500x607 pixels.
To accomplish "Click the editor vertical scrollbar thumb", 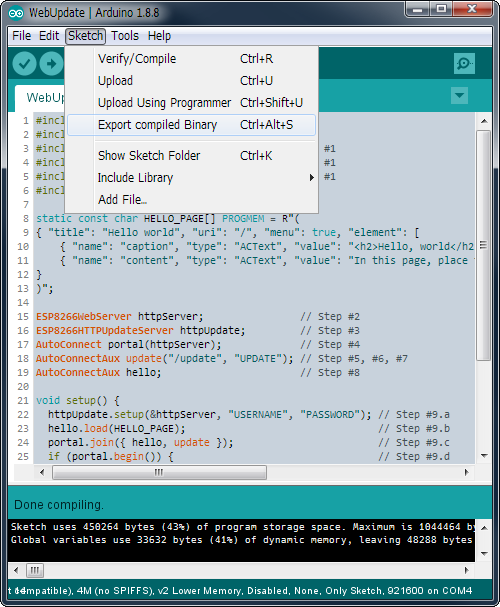I will (484, 245).
